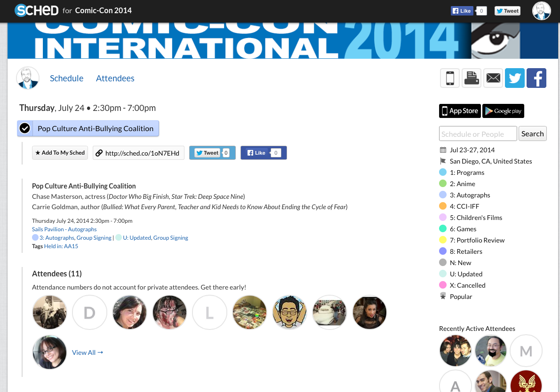Image resolution: width=560 pixels, height=392 pixels.
Task: Filter by X: Cancelled category
Action: pos(467,285)
